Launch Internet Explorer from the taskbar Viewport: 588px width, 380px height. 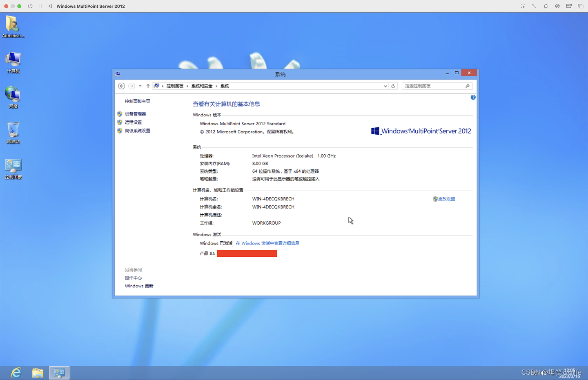pos(16,373)
